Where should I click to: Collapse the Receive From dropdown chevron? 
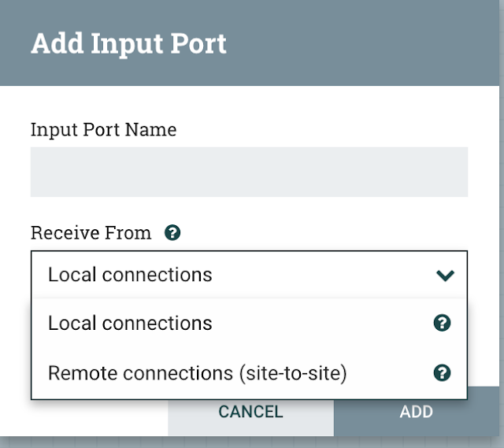click(445, 276)
